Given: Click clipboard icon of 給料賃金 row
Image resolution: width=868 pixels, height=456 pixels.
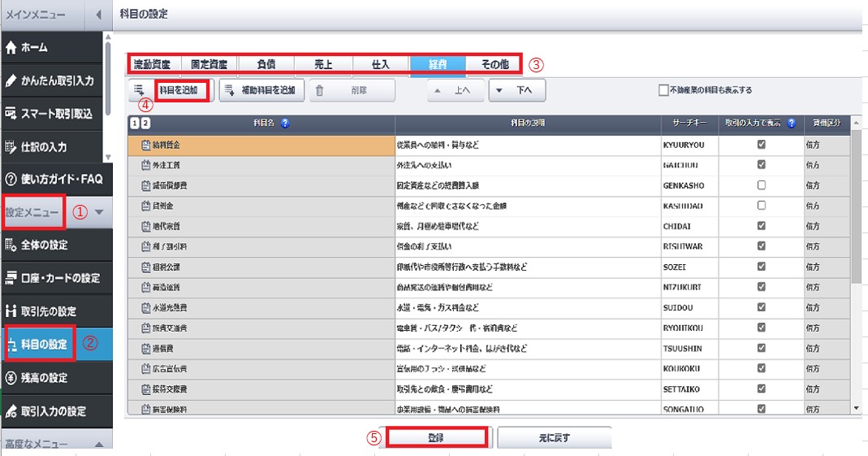Looking at the screenshot, I should (145, 145).
